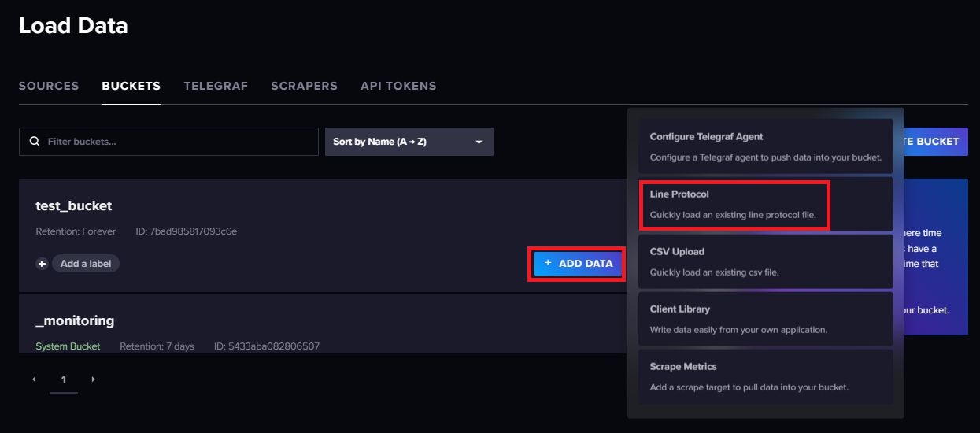The width and height of the screenshot is (980, 433).
Task: Switch to the Scrapers tab
Action: [x=304, y=86]
